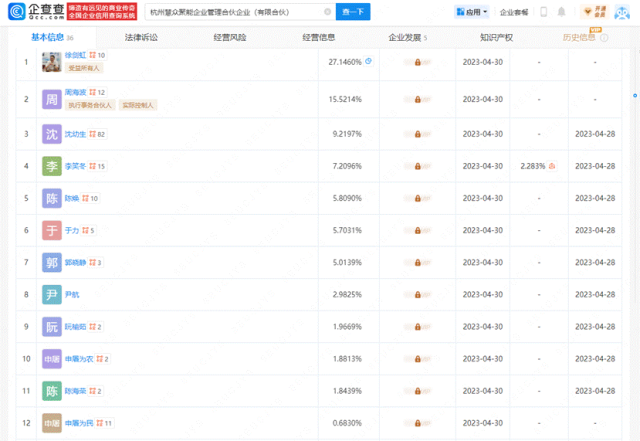640x441 pixels.
Task: Switch to the 经营信息 tab
Action: [318, 38]
